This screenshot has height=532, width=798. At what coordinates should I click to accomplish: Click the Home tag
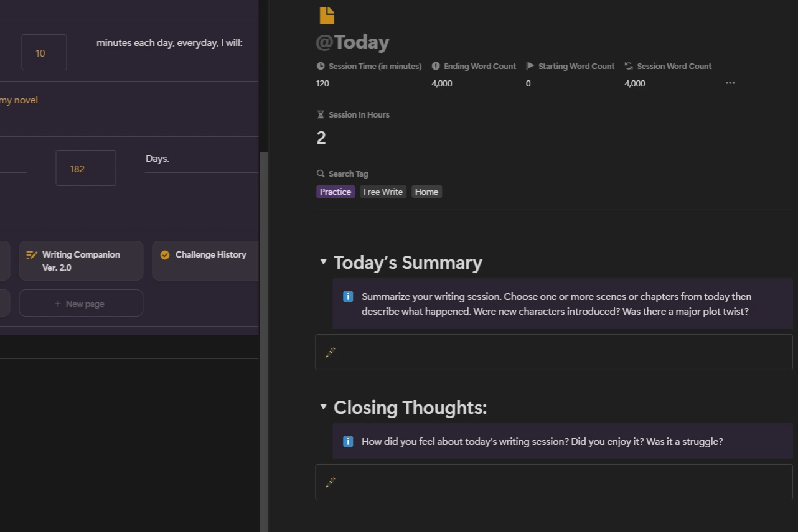click(426, 192)
